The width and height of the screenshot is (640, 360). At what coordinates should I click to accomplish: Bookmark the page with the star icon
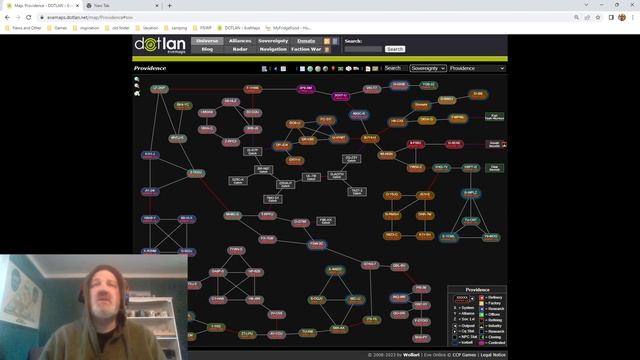598,18
